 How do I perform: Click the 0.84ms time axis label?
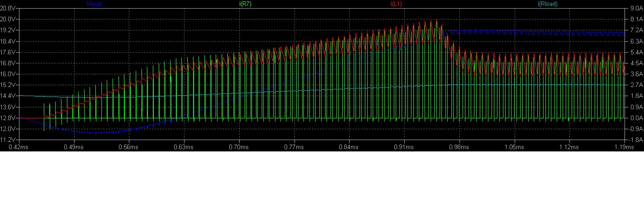coord(349,147)
